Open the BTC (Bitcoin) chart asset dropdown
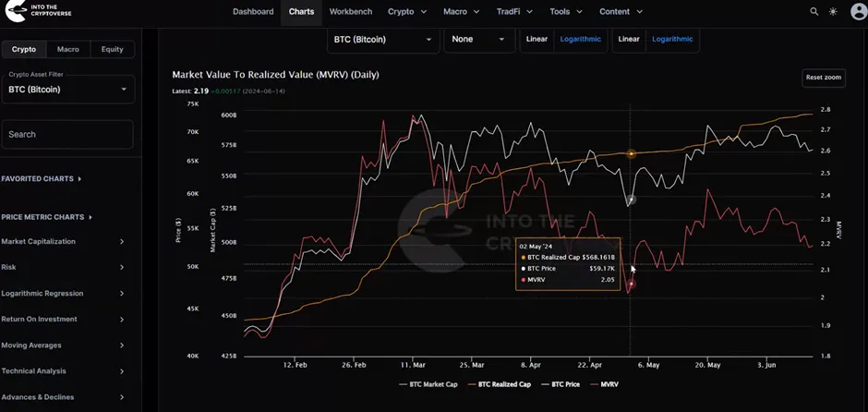The image size is (868, 412). (x=383, y=40)
